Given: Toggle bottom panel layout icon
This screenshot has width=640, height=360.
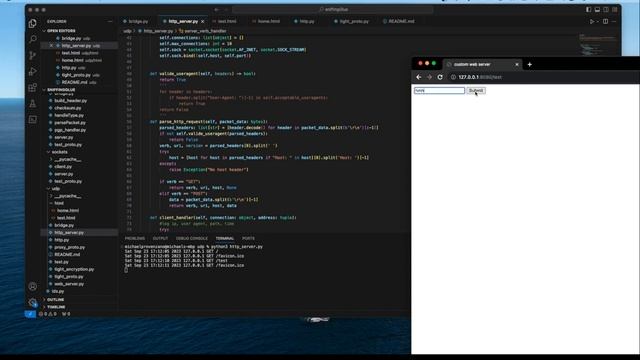Looking at the screenshot, I should 597,9.
